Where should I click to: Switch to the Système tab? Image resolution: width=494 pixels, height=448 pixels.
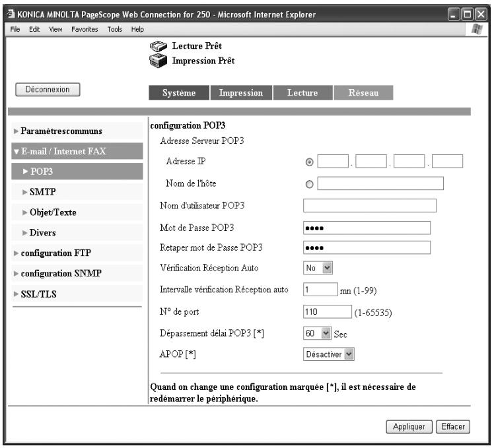pyautogui.click(x=179, y=93)
